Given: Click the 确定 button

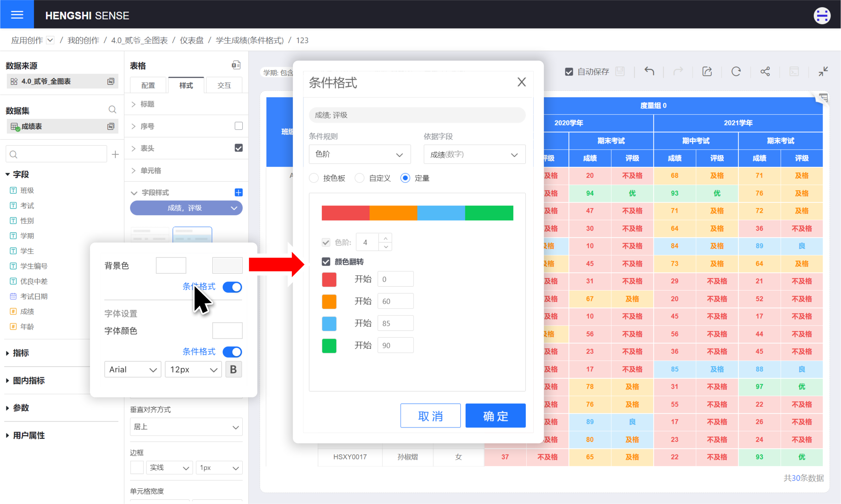Looking at the screenshot, I should click(496, 415).
